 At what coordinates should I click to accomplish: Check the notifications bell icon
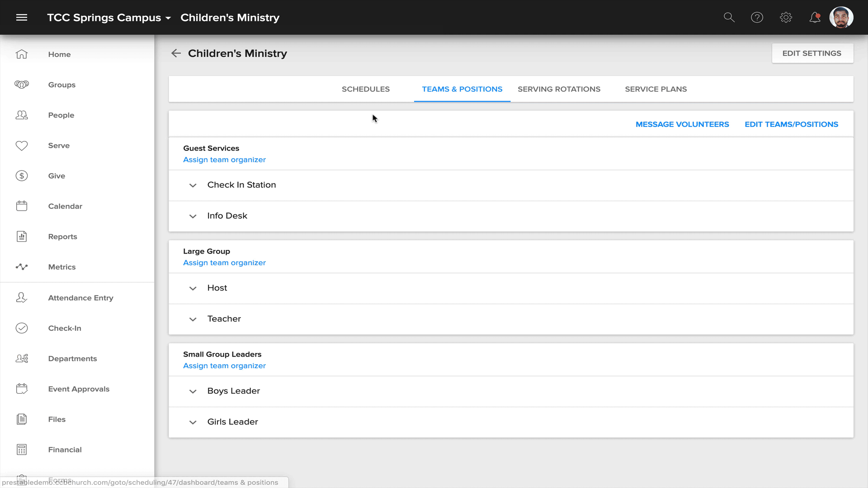pyautogui.click(x=815, y=18)
